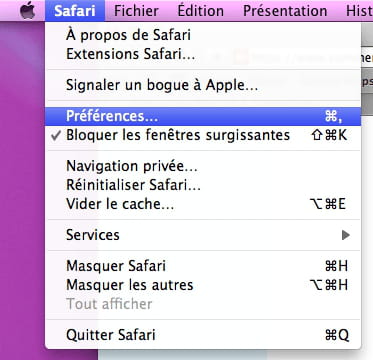Open the Présentation menu
The height and width of the screenshot is (360, 373).
pyautogui.click(x=285, y=11)
